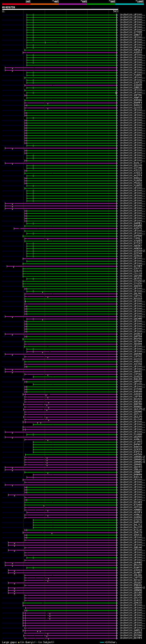
Task: Click the UniRef100_Q15349-2 isoform label
Action: [132, 251]
